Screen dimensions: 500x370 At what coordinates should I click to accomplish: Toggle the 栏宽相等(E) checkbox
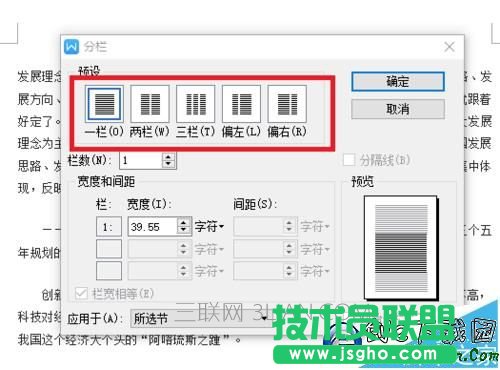[81, 293]
